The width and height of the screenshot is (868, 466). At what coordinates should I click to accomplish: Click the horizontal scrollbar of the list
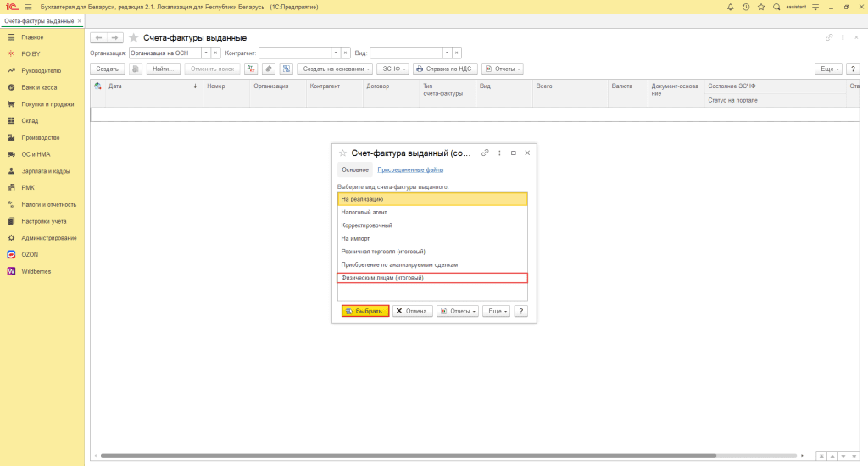click(x=409, y=456)
